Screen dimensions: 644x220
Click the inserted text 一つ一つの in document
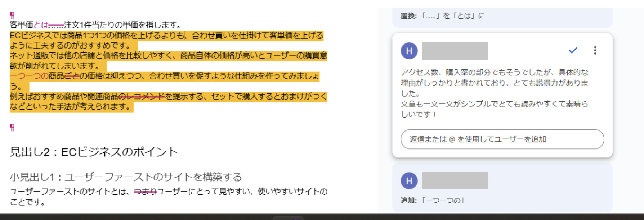coord(29,76)
